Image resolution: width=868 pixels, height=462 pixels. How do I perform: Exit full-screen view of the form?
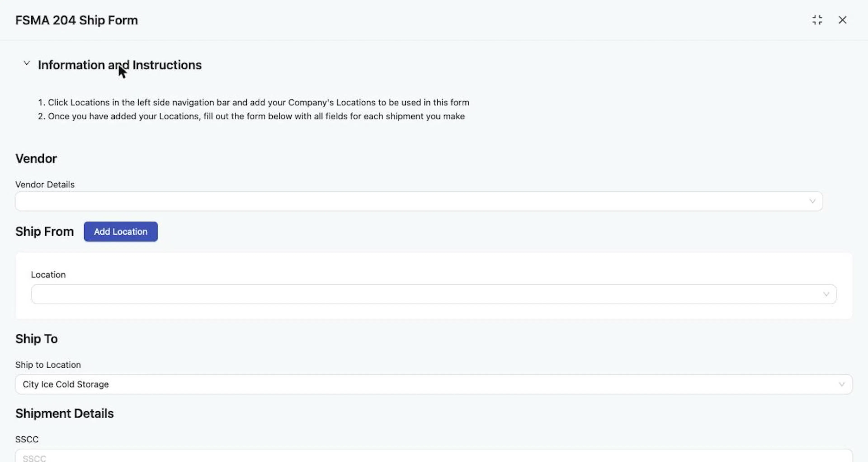point(817,20)
